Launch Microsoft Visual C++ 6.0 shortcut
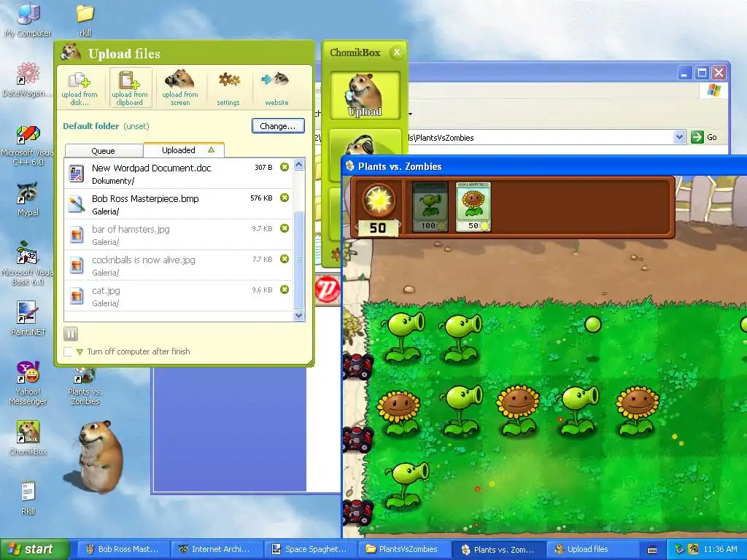The image size is (747, 560). (28, 145)
